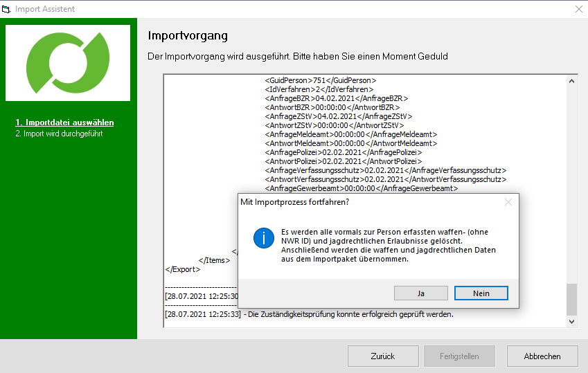The image size is (588, 373).
Task: Click the closing Export tag line
Action: point(182,269)
